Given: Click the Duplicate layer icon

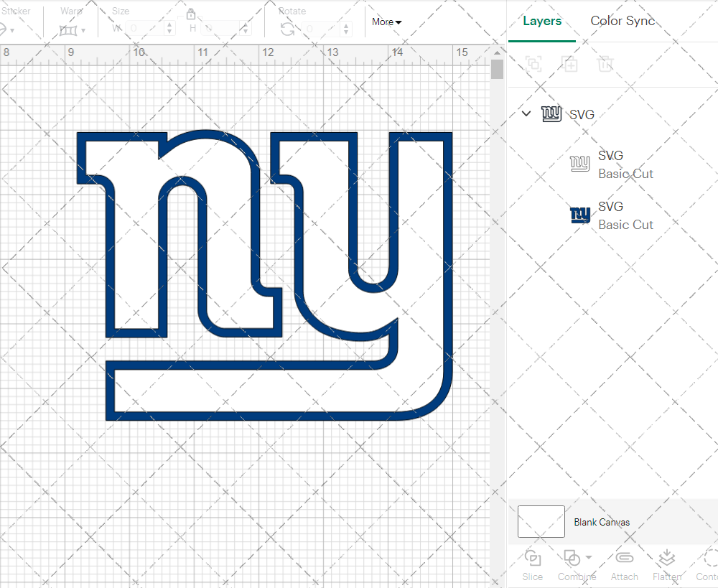Looking at the screenshot, I should click(x=570, y=64).
